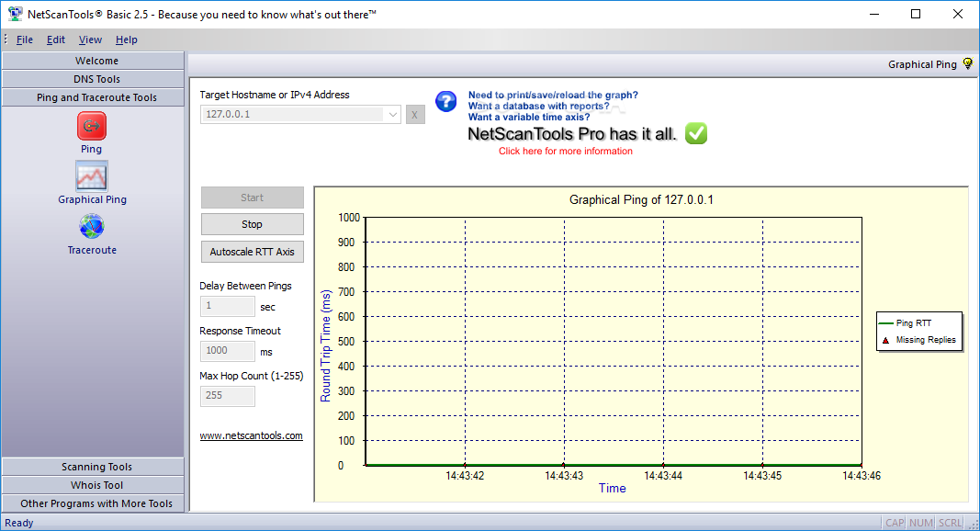This screenshot has width=980, height=531.
Task: Click the 14:43:46 time axis label
Action: click(862, 475)
